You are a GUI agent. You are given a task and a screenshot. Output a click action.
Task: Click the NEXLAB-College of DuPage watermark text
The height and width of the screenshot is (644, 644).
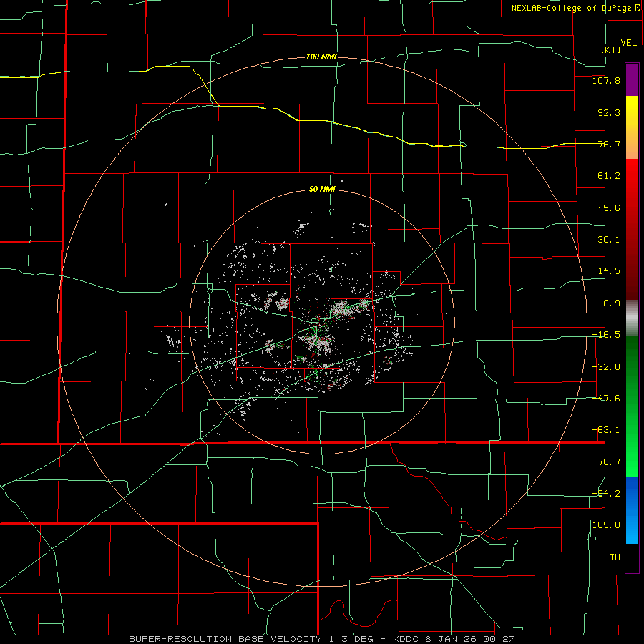pyautogui.click(x=576, y=8)
